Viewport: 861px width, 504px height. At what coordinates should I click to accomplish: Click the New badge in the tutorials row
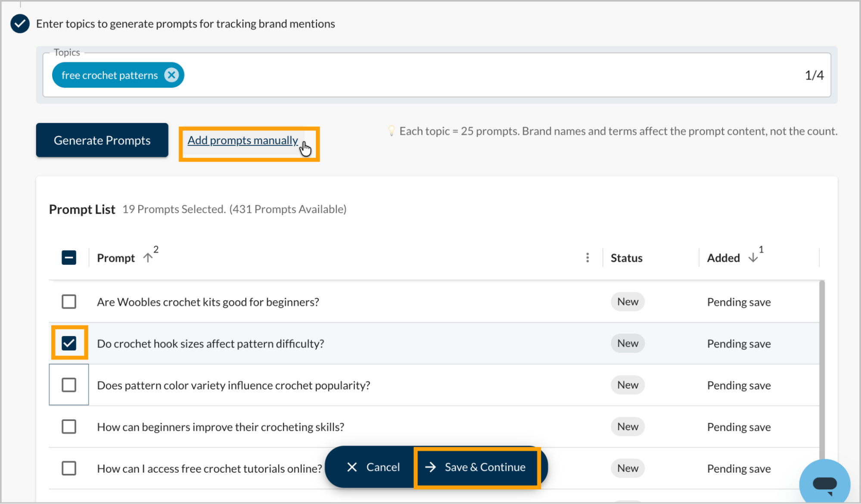pyautogui.click(x=628, y=468)
